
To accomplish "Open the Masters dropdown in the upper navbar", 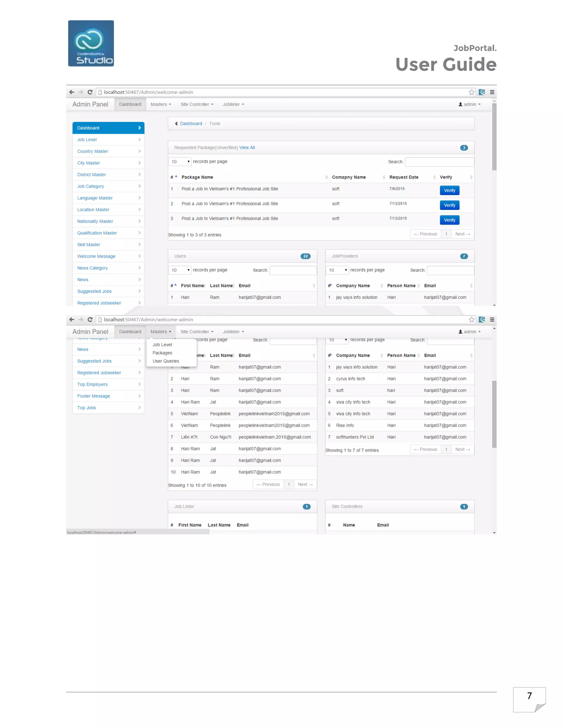I will click(x=161, y=104).
